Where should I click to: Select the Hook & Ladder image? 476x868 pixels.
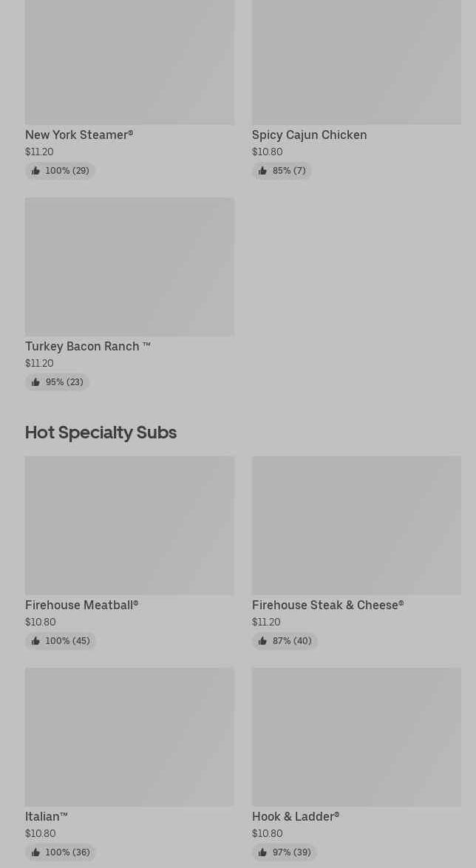(x=356, y=736)
